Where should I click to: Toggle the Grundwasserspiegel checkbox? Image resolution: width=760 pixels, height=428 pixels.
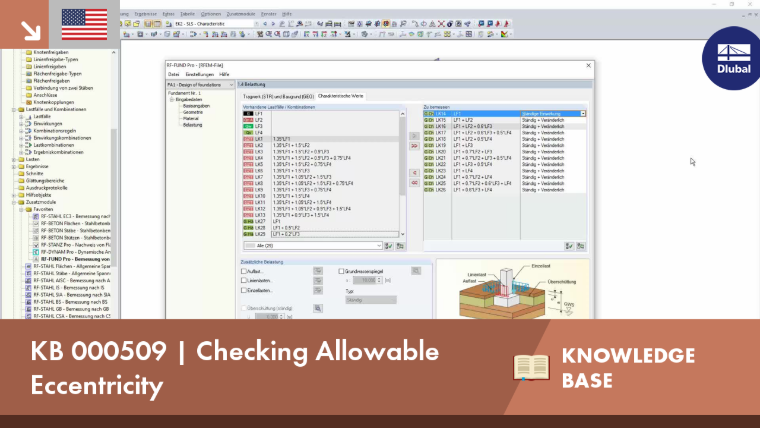click(x=342, y=271)
